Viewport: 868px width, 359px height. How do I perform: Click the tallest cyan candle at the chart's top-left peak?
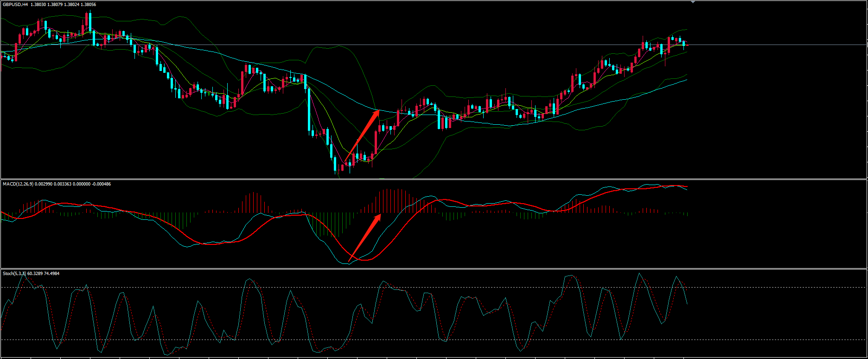tap(90, 23)
